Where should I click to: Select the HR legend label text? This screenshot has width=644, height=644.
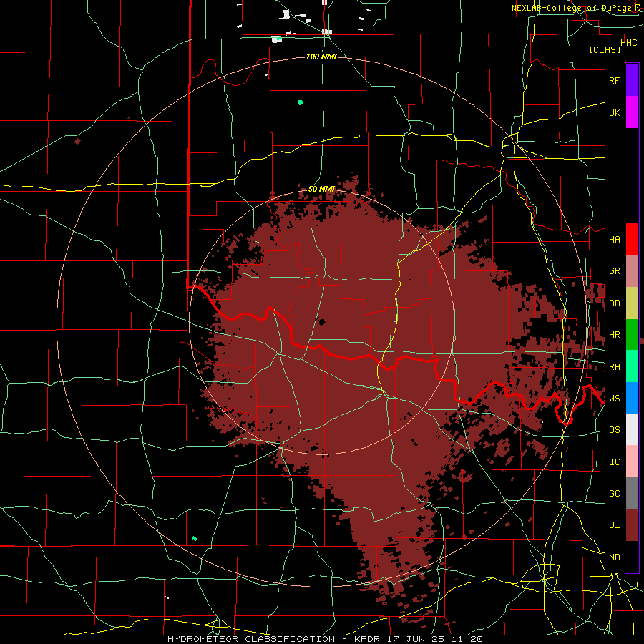click(x=614, y=335)
